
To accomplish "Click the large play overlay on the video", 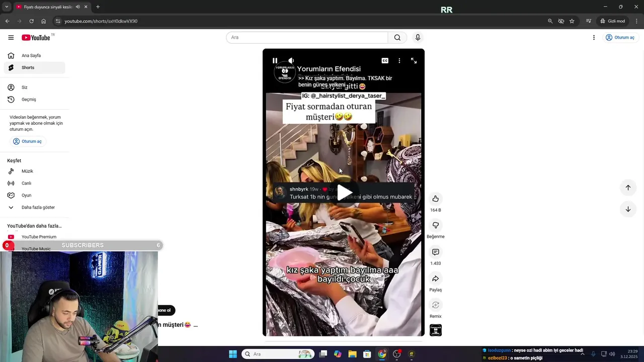I will (x=344, y=193).
